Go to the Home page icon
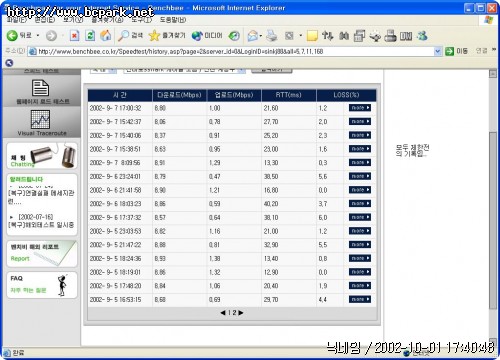This screenshot has height=360, width=500. coord(106,35)
